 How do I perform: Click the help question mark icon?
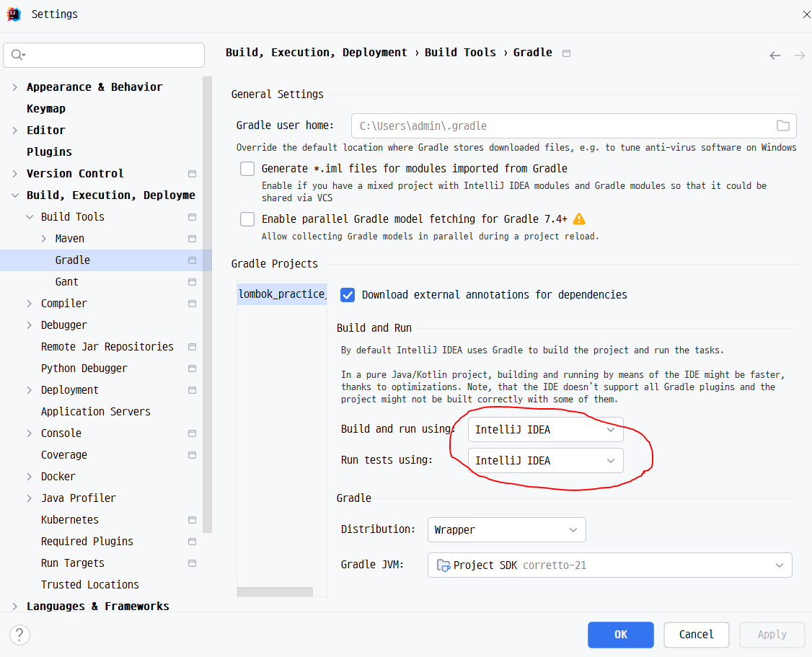click(x=19, y=635)
